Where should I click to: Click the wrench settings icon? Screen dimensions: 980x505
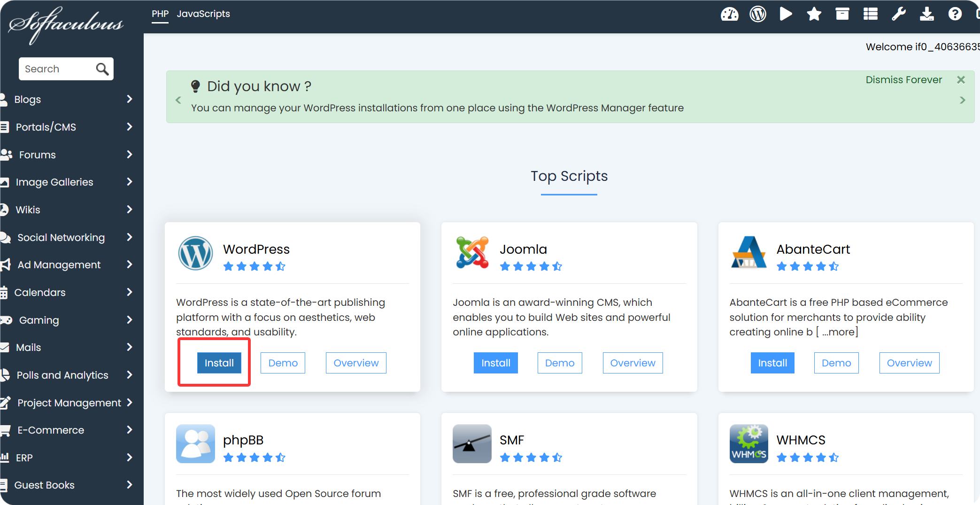click(898, 14)
